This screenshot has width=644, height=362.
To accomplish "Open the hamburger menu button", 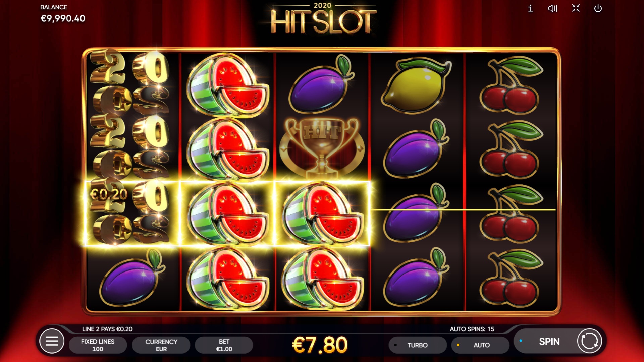I will 52,341.
